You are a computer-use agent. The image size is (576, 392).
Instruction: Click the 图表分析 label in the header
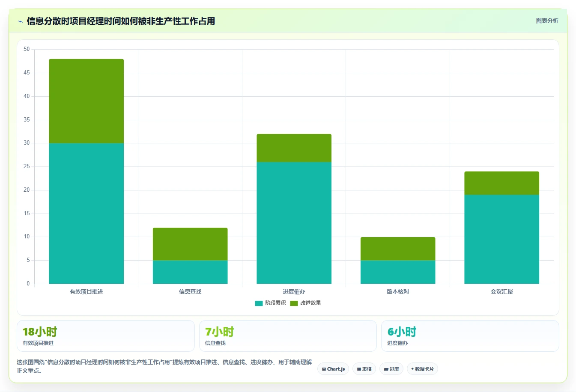coord(547,21)
